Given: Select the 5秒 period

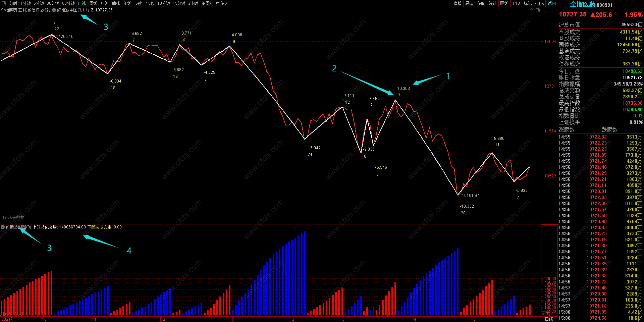Looking at the screenshot, I should click(x=139, y=3).
